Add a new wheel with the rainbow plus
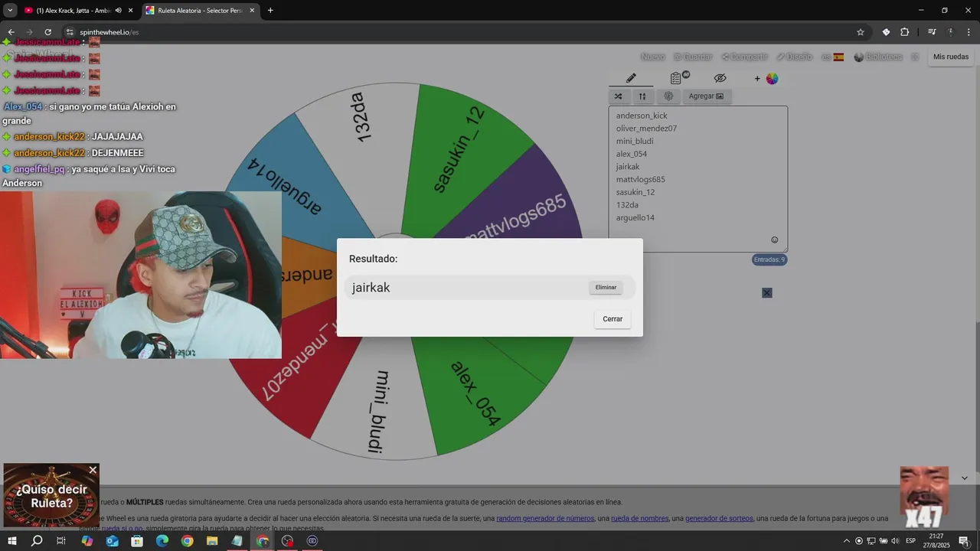Screen dimensions: 980x551 click(766, 78)
